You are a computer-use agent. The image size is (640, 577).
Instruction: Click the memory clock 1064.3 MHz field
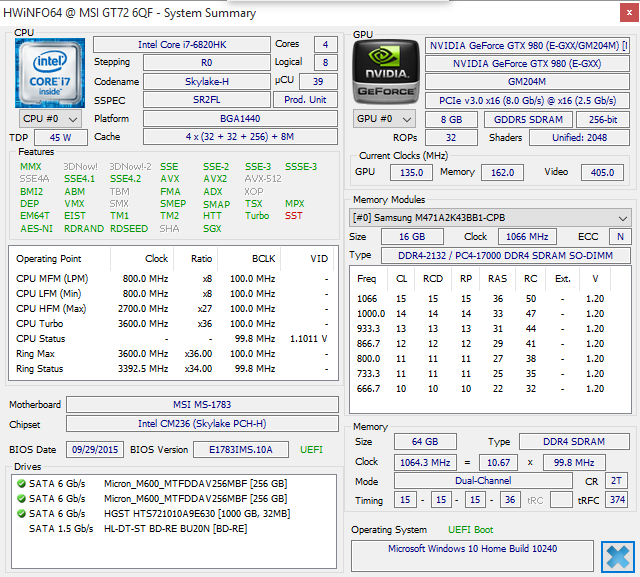(x=425, y=462)
